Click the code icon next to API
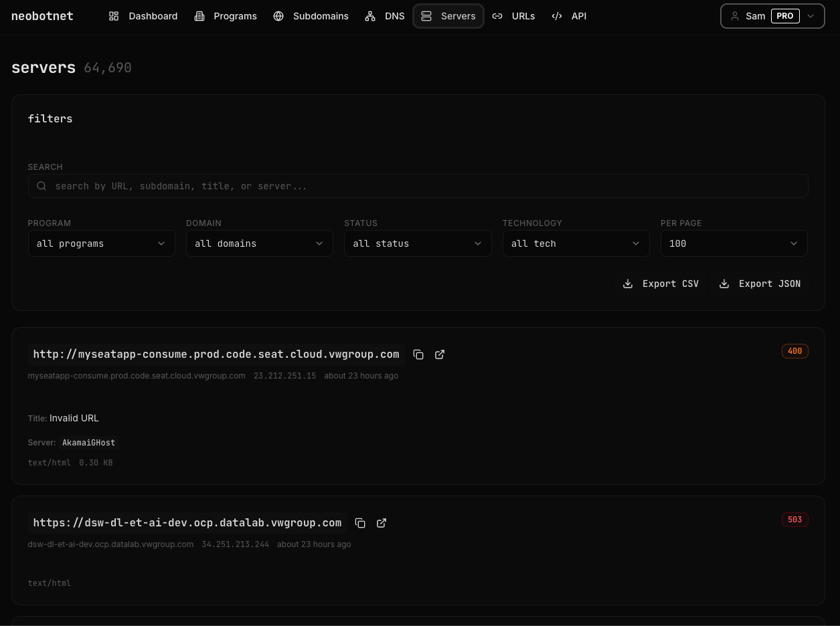840x626 pixels. pos(557,16)
